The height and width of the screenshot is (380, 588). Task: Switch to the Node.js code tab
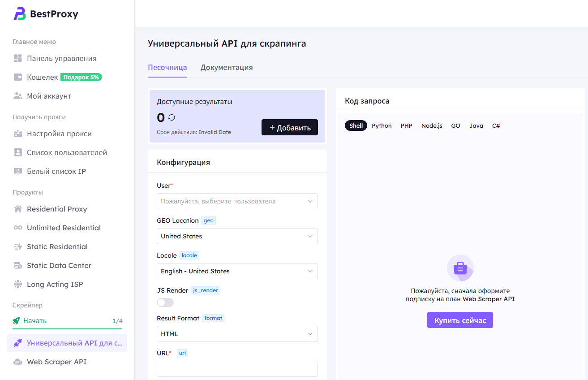[432, 126]
